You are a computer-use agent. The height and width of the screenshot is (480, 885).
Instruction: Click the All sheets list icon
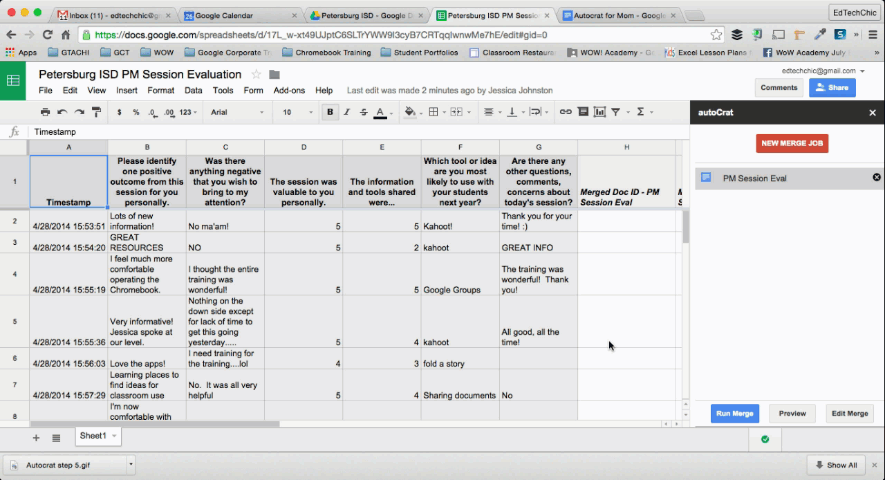[x=56, y=438]
